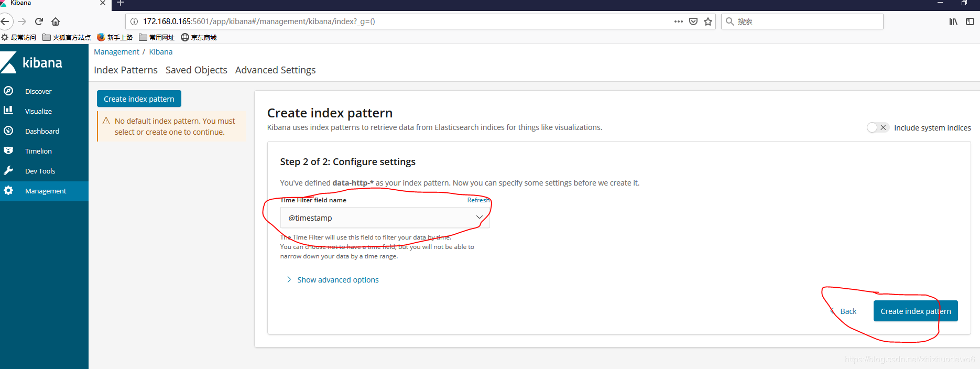The image size is (980, 369).
Task: Open the Discover compass icon
Action: (x=8, y=91)
